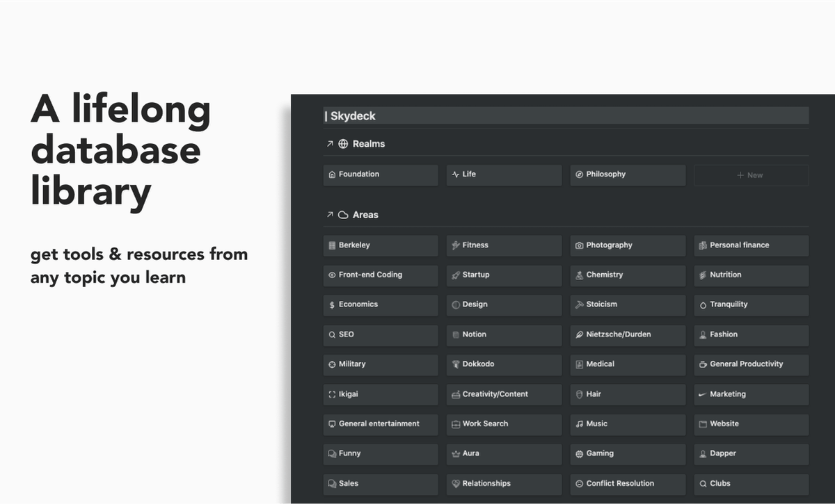Click the Medical card icon
Screen dimensions: 835x504
coord(579,364)
